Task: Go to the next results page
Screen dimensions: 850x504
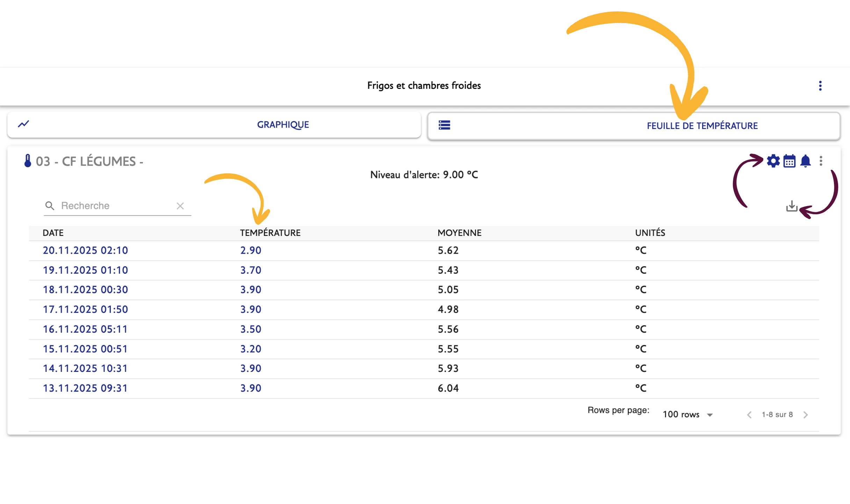Action: 806,415
